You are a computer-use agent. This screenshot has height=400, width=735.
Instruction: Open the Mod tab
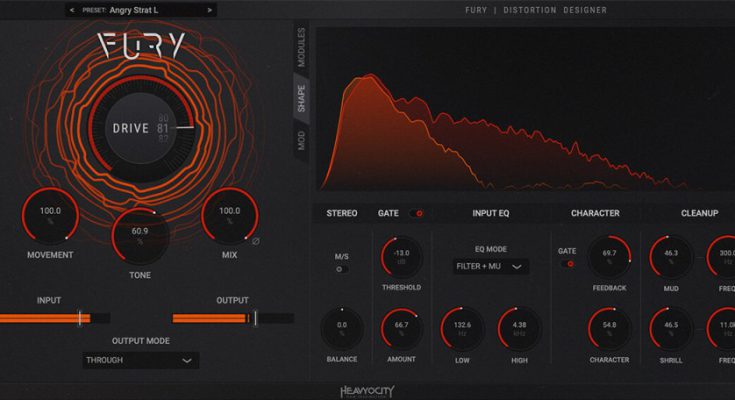[x=301, y=140]
